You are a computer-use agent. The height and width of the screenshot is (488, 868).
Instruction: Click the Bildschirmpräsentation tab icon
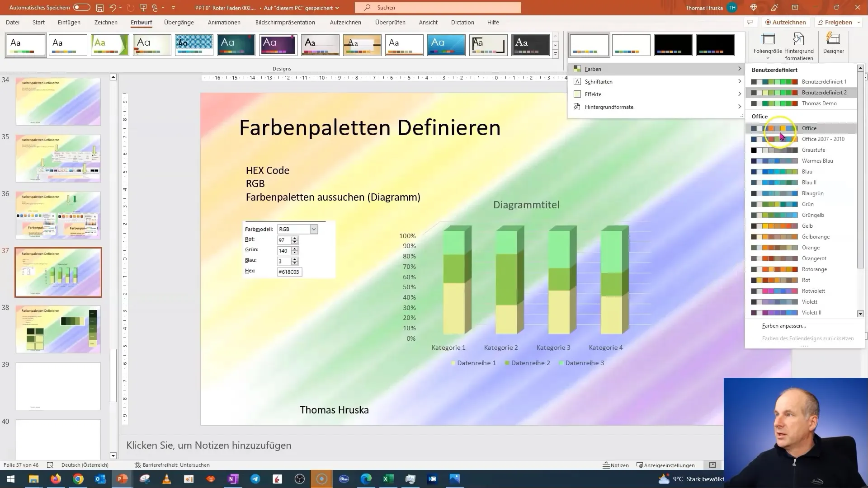point(286,22)
